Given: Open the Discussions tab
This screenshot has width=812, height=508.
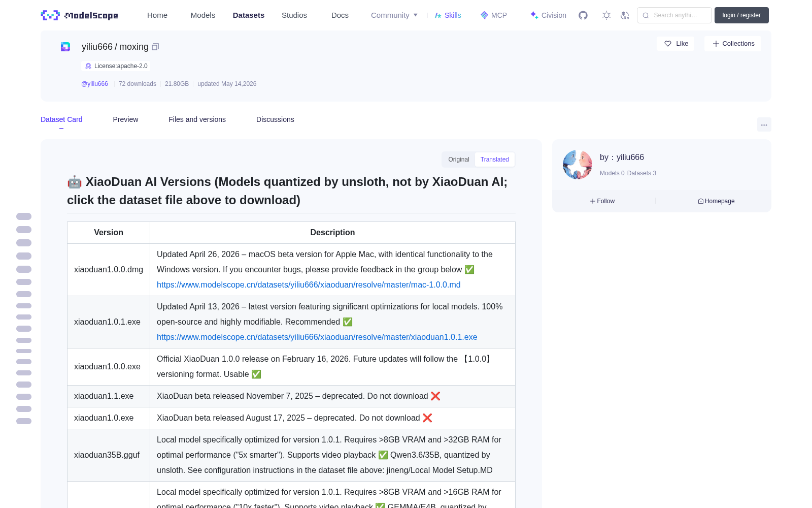Looking at the screenshot, I should pyautogui.click(x=275, y=119).
